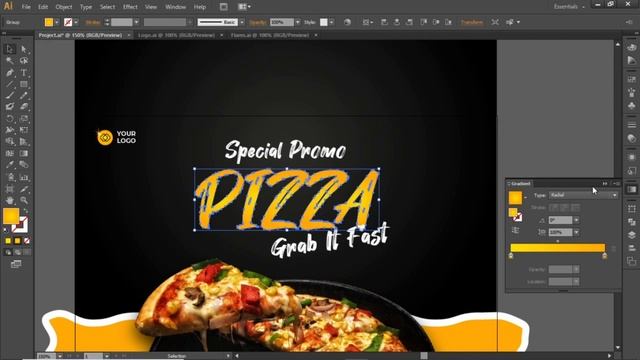Open the gradient Type dropdown (Radial)

[583, 195]
